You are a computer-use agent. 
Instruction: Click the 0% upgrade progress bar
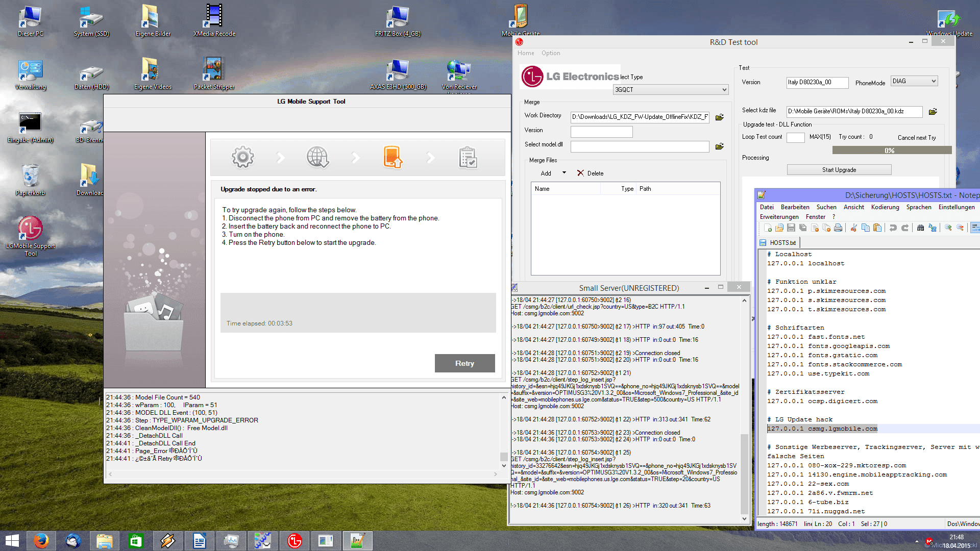[892, 150]
